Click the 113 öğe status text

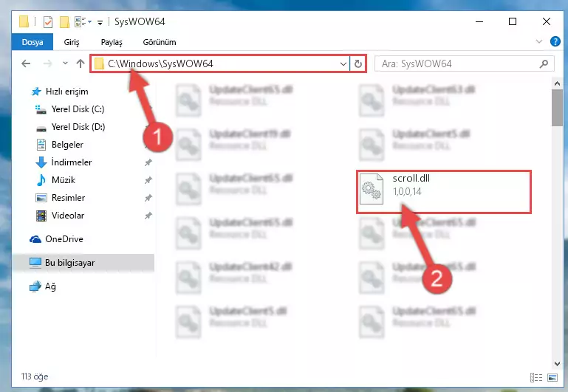tap(35, 376)
